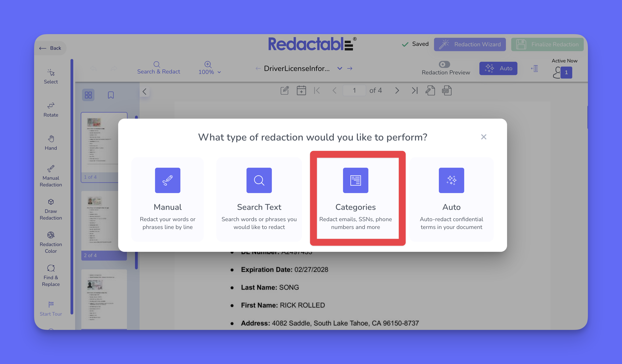
Task: Toggle Redaction Preview switch
Action: (444, 65)
